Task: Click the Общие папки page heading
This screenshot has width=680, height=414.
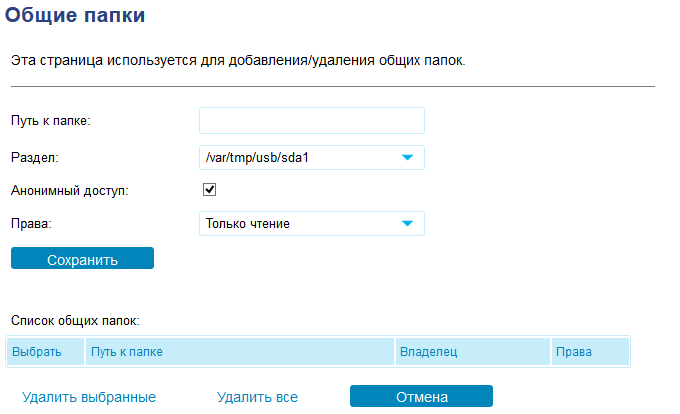Action: coord(75,15)
